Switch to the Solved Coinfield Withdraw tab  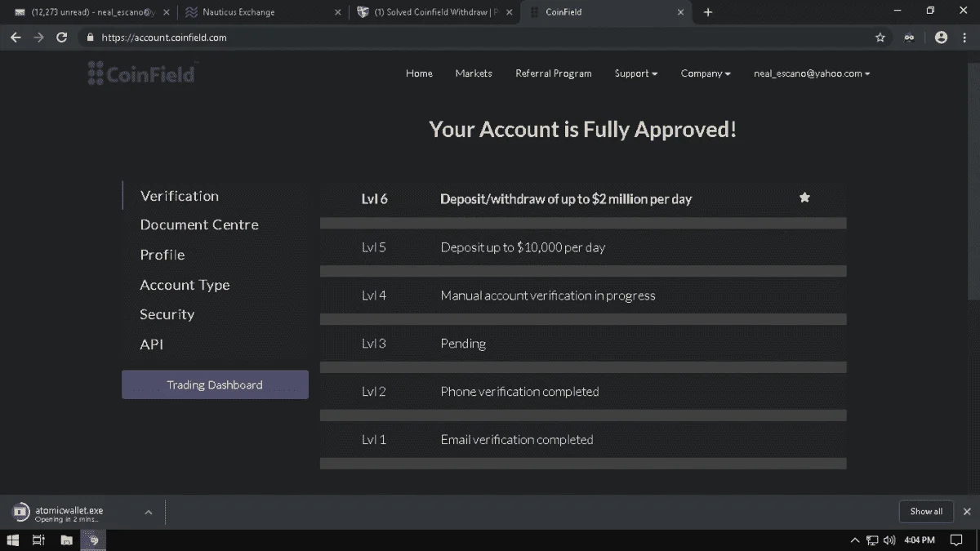(x=433, y=12)
